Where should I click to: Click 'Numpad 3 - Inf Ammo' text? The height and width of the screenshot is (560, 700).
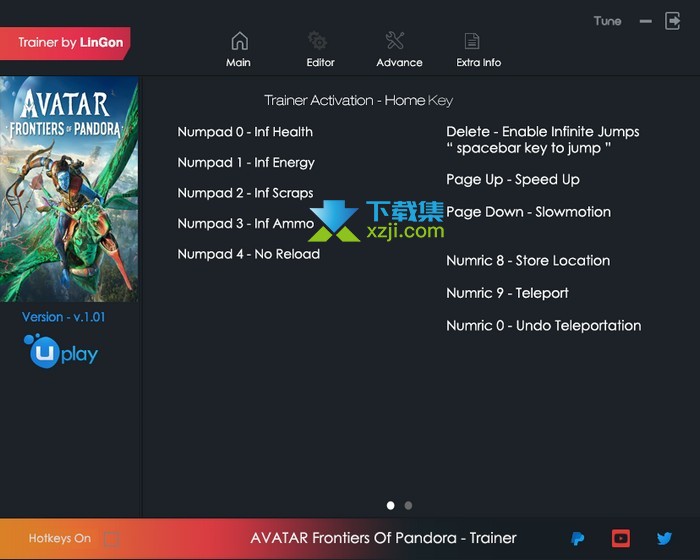tap(246, 223)
